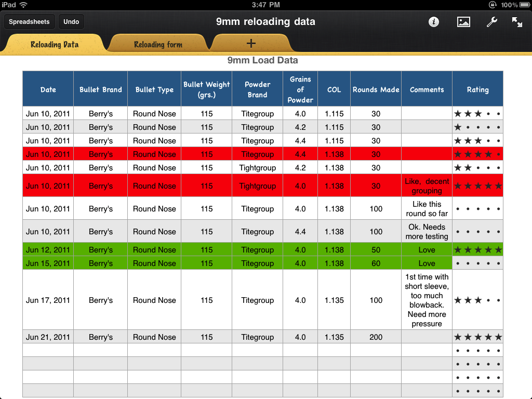Select the Jun 17, 2011 date cell
Viewport: 532px width, 399px height.
click(48, 300)
